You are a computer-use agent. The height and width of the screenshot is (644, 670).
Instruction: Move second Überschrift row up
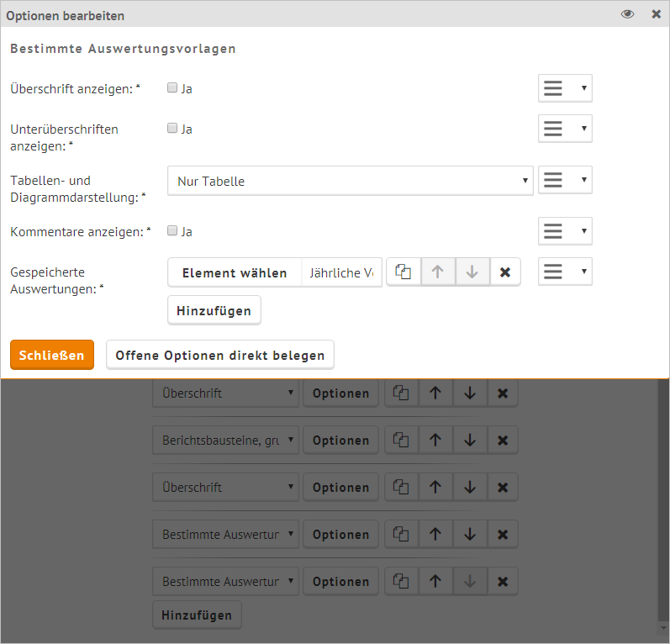coord(435,487)
